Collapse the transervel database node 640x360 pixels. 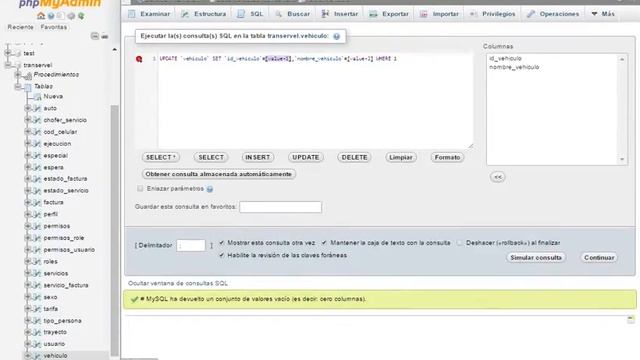pos(8,65)
